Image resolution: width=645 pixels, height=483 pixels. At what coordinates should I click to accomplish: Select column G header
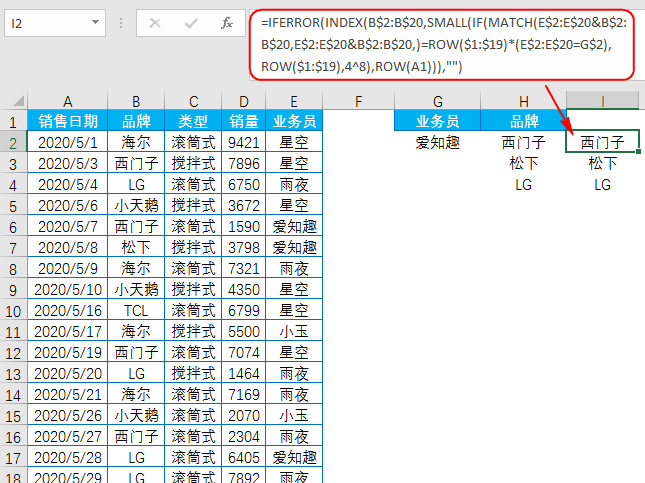point(438,101)
